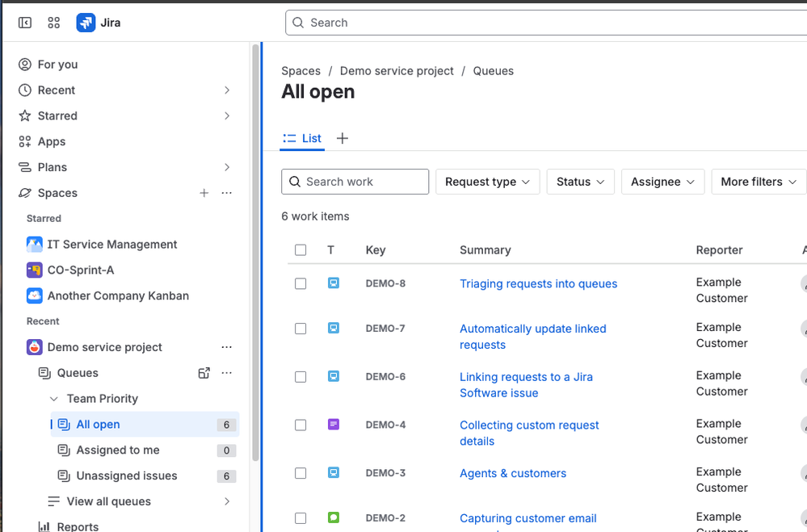Click the green type icon for DEMO-2
Image resolution: width=807 pixels, height=532 pixels.
point(334,517)
